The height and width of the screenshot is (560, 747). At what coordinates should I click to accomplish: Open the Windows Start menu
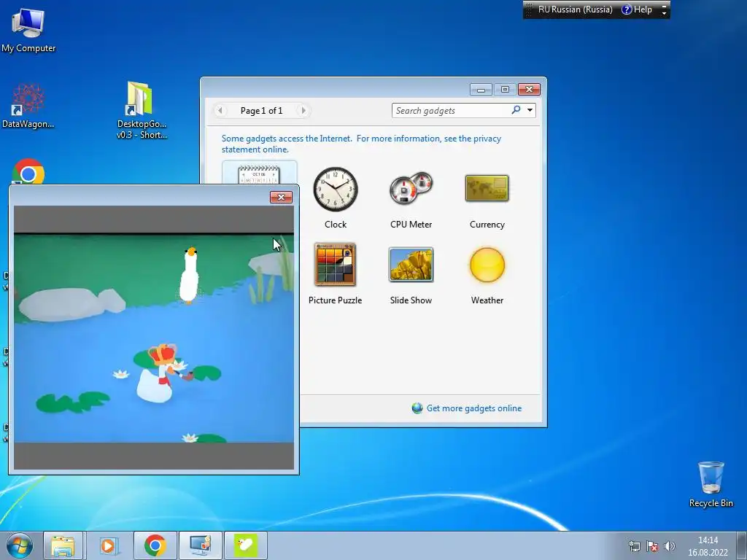point(20,545)
